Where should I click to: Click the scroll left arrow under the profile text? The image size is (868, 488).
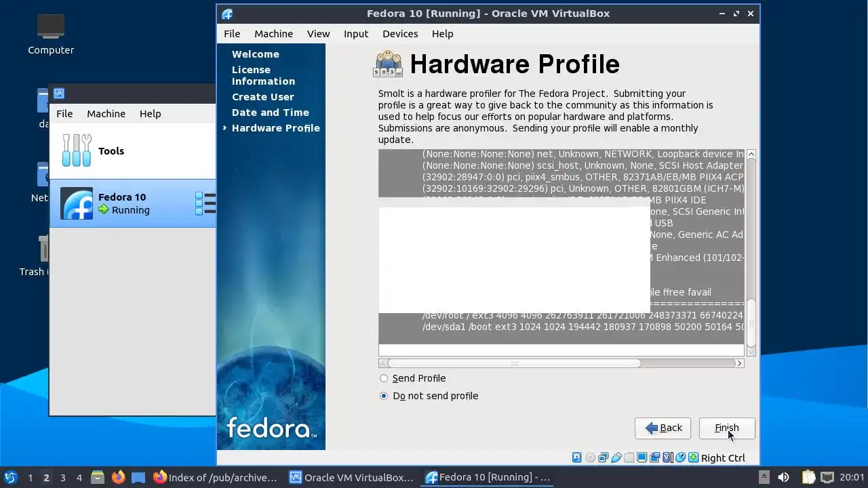(x=382, y=363)
